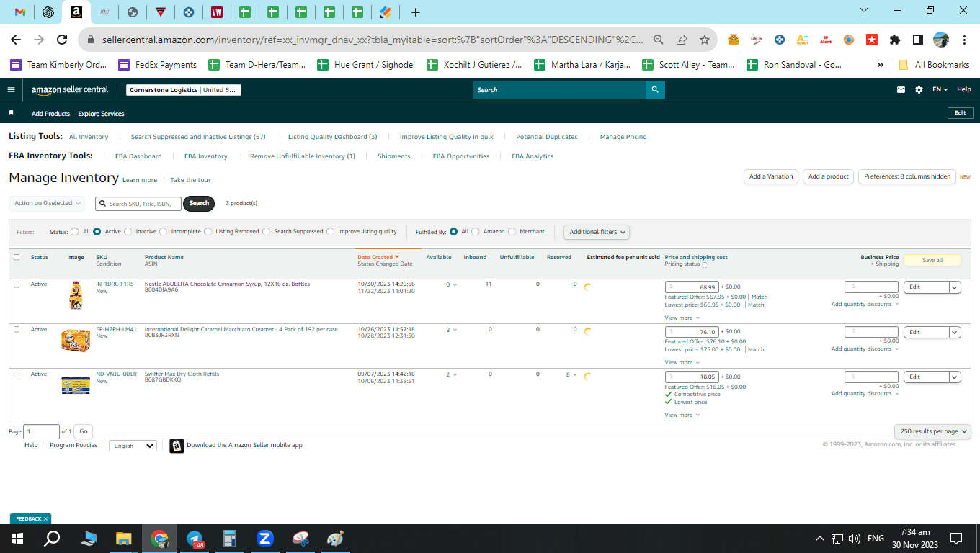Go to Shipments under FBA Inventory Tools

(393, 156)
